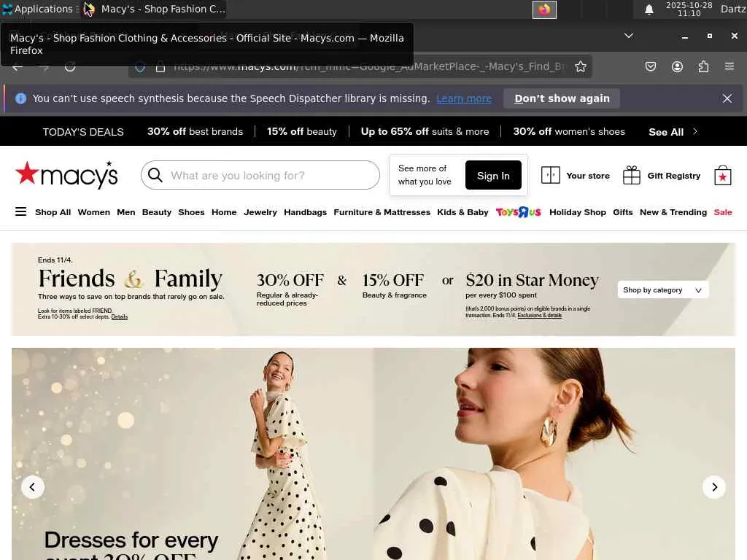Image resolution: width=747 pixels, height=560 pixels.
Task: Open the Jewelry category
Action: 260,212
